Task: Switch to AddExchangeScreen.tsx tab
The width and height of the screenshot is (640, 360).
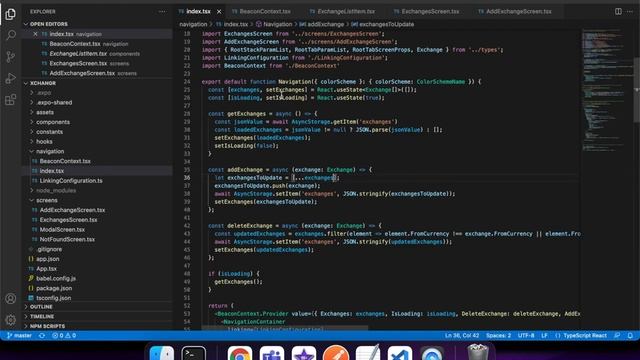Action: pos(518,11)
